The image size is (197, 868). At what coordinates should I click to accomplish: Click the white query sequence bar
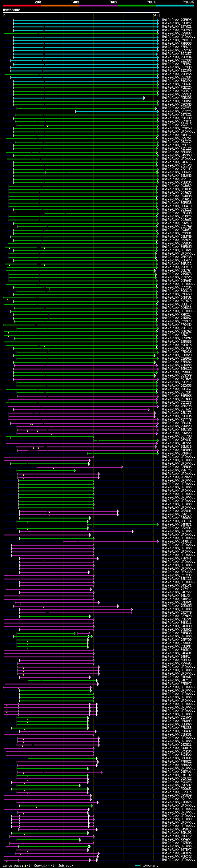tap(81, 12)
